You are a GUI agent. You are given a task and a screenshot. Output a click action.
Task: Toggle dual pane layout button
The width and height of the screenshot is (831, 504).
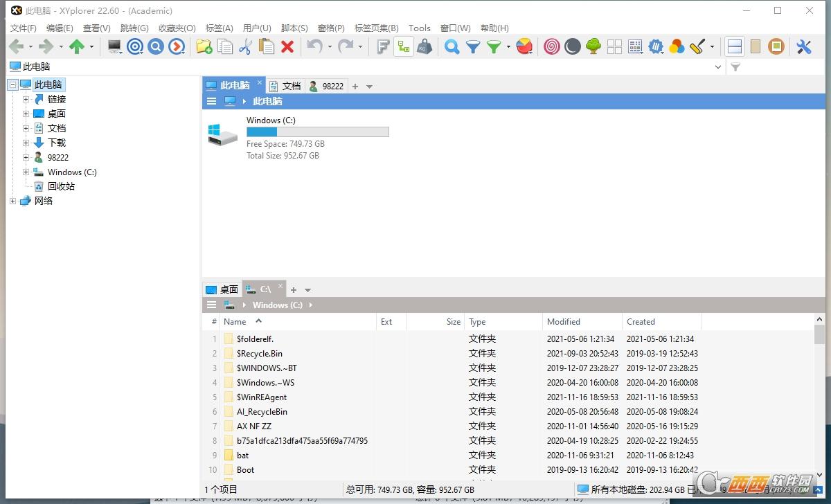pyautogui.click(x=735, y=46)
